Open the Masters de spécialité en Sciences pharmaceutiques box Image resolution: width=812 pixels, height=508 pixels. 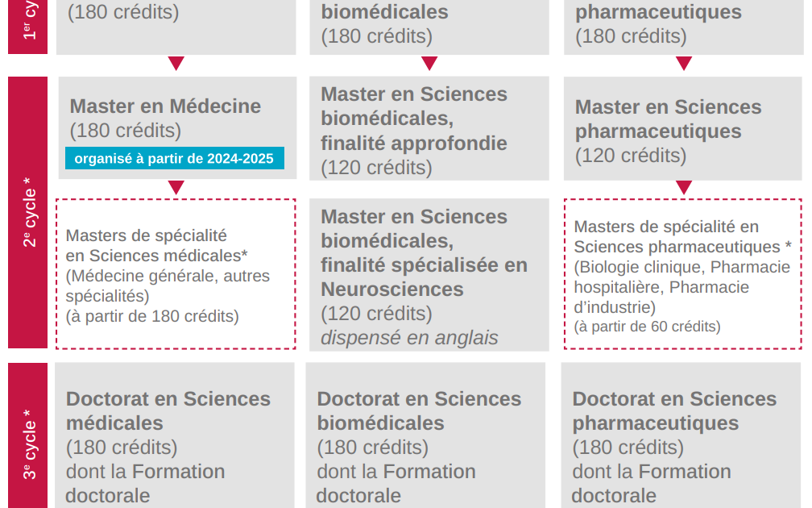coord(682,273)
